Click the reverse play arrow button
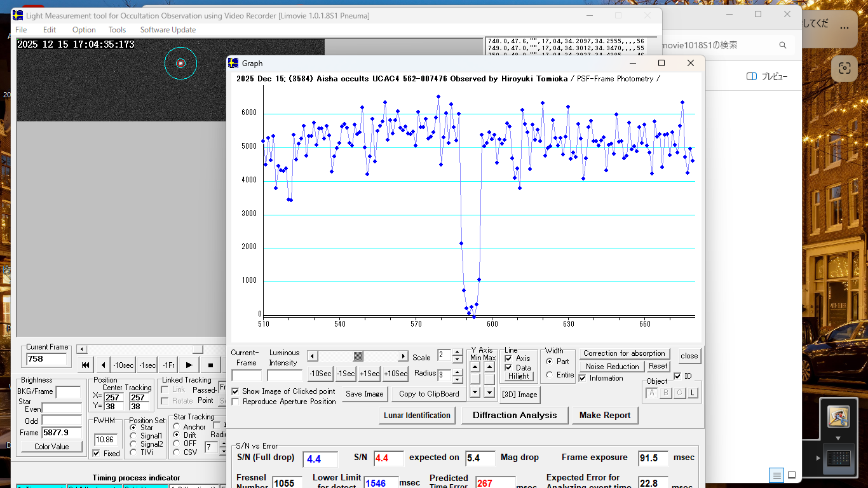The width and height of the screenshot is (868, 488). tap(104, 365)
